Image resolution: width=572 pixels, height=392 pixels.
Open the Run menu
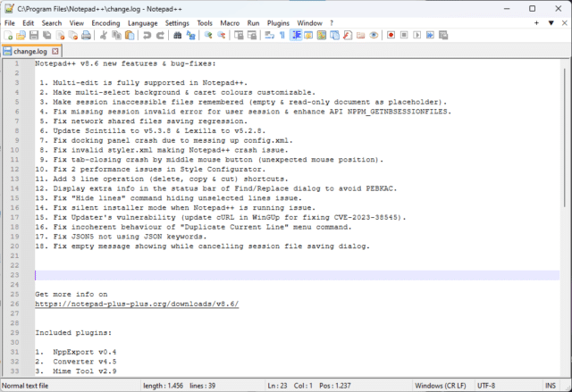click(253, 23)
